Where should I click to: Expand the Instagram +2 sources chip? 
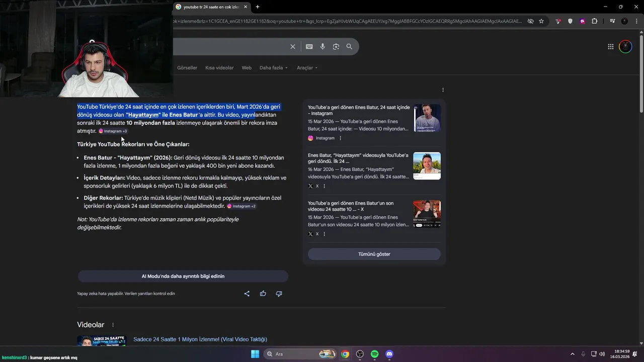point(242,206)
